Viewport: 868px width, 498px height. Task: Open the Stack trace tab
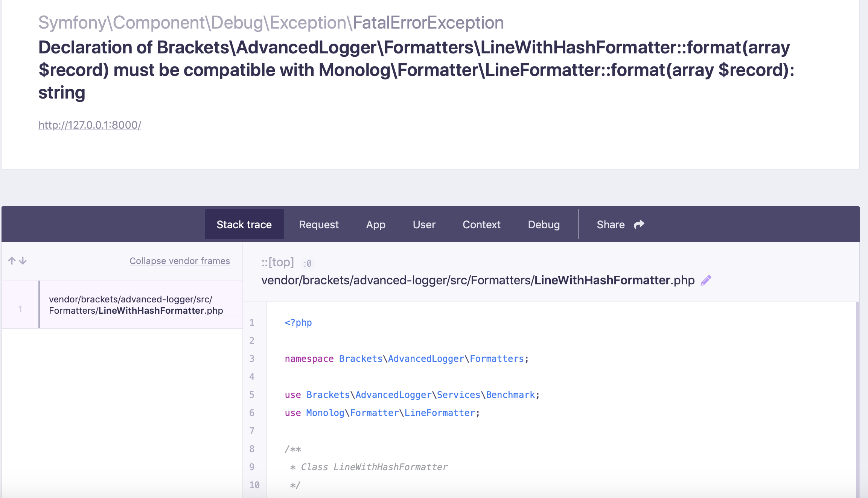point(244,225)
